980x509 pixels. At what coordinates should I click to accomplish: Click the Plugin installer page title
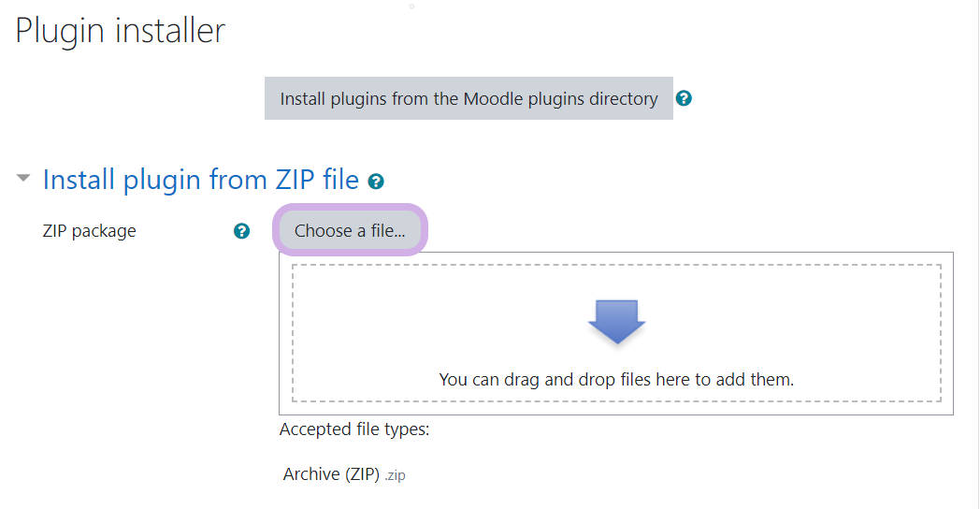121,31
